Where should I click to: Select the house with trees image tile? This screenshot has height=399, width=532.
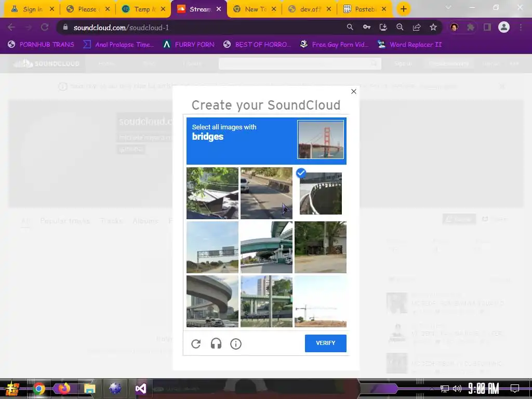[320, 247]
